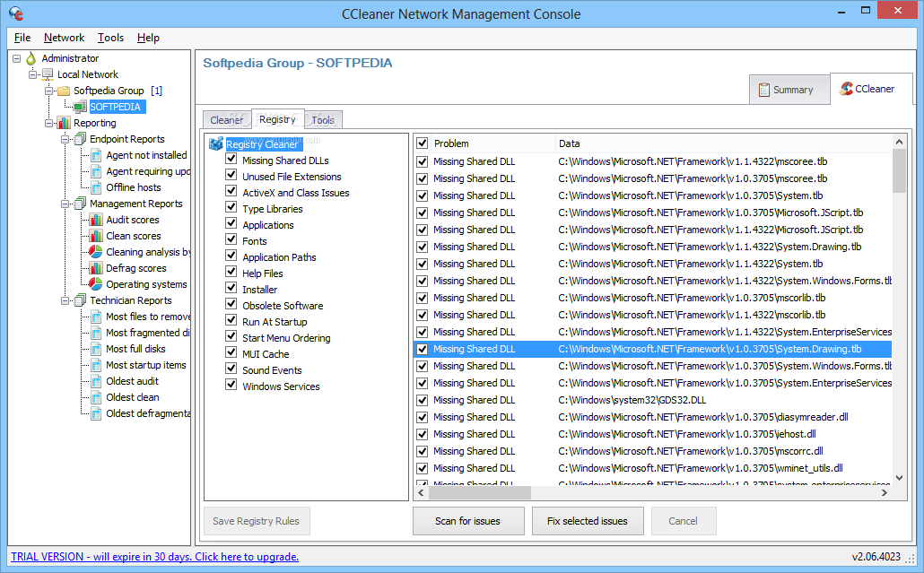Image resolution: width=924 pixels, height=573 pixels.
Task: Click the Registry Cleaner cubes icon
Action: pyautogui.click(x=216, y=144)
